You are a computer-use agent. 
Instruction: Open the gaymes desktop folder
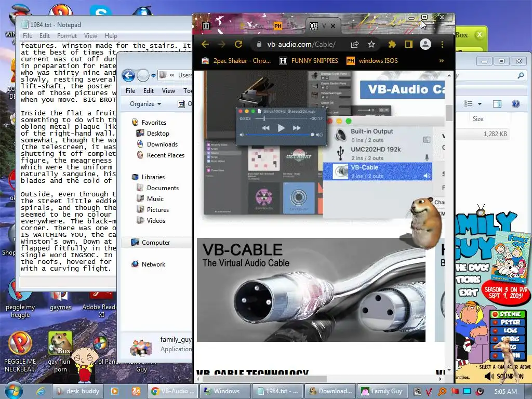pos(60,300)
